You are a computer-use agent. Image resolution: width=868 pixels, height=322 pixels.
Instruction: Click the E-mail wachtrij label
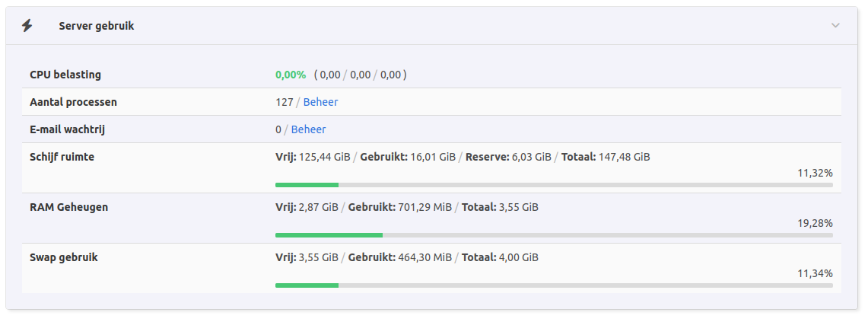tap(67, 129)
